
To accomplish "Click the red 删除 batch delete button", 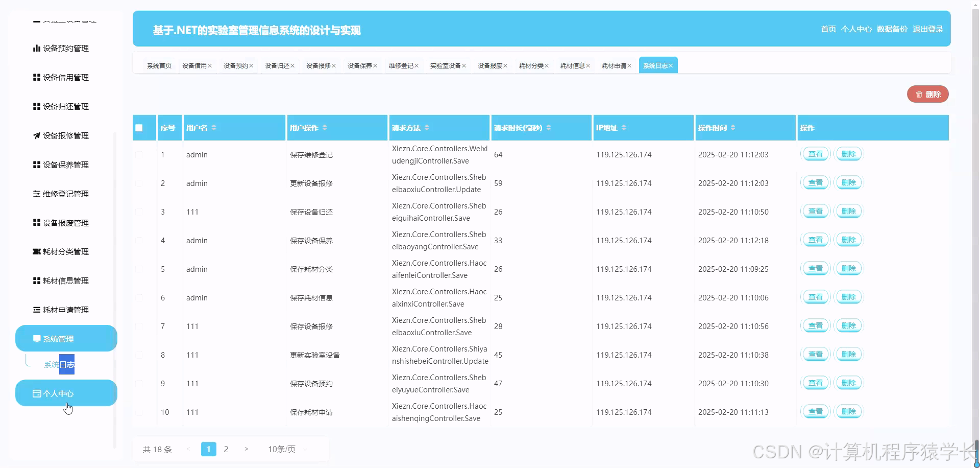I will pos(928,94).
